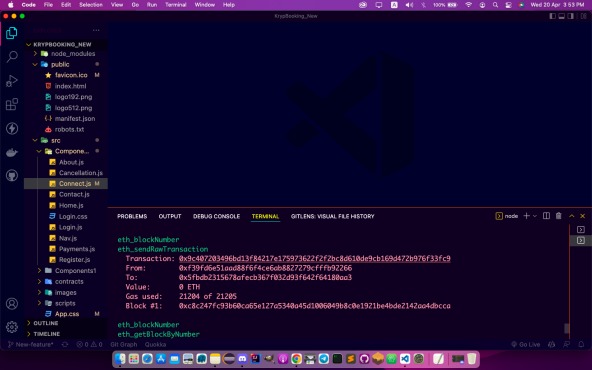
Task: Switch to GITLENS: VISUAL FILE HISTORY tab
Action: 333,216
